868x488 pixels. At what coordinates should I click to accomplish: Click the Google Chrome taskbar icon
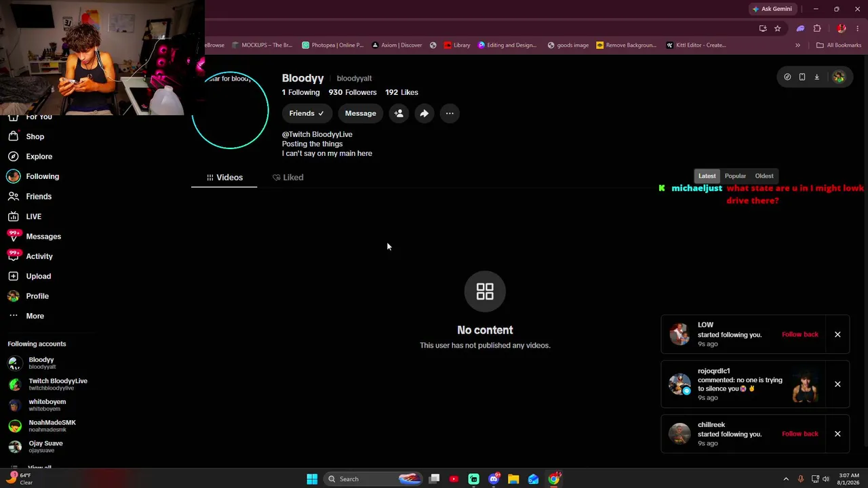554,479
